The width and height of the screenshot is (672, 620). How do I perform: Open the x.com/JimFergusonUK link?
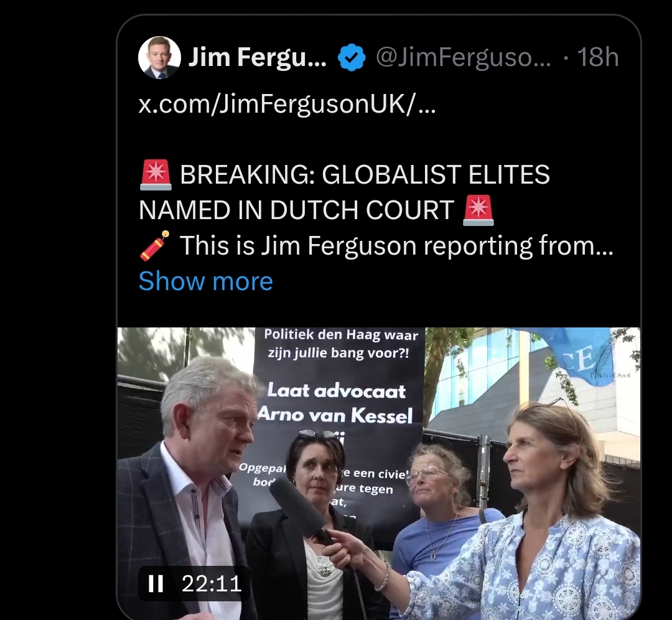click(287, 104)
